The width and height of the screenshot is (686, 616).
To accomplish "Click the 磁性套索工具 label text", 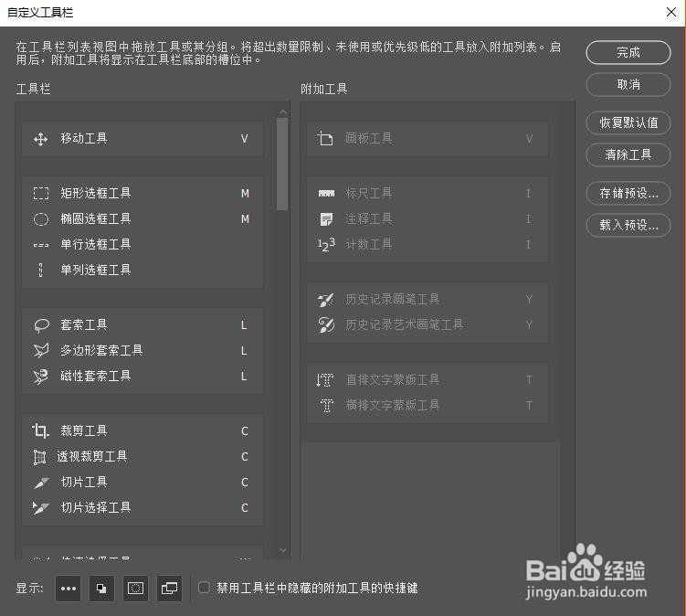I will [x=96, y=376].
